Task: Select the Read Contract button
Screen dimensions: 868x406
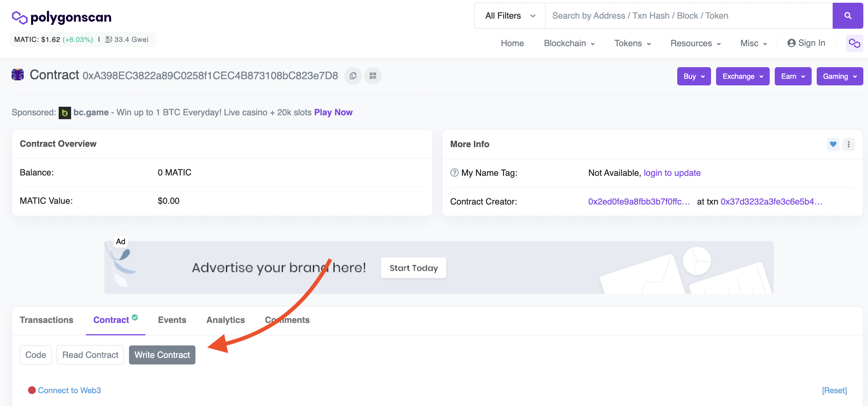Action: [90, 355]
